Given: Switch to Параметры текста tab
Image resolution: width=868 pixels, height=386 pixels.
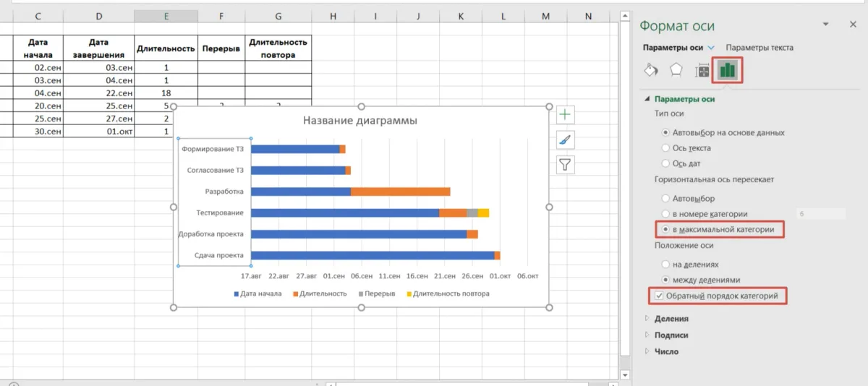Looking at the screenshot, I should click(759, 48).
